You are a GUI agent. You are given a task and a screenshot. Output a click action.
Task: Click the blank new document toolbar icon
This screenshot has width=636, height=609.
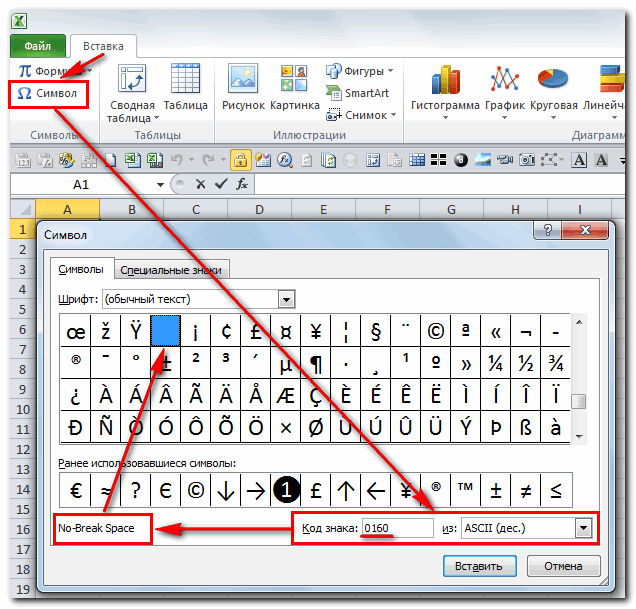[111, 160]
